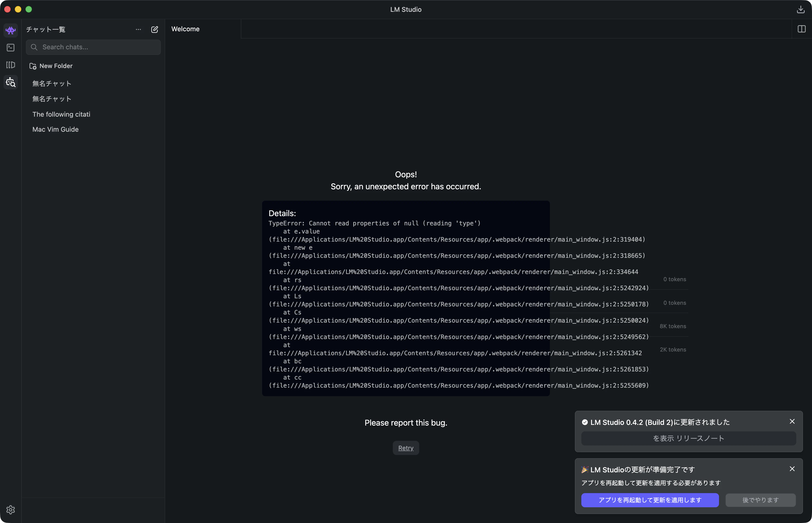Open the Discover model search icon

10,82
